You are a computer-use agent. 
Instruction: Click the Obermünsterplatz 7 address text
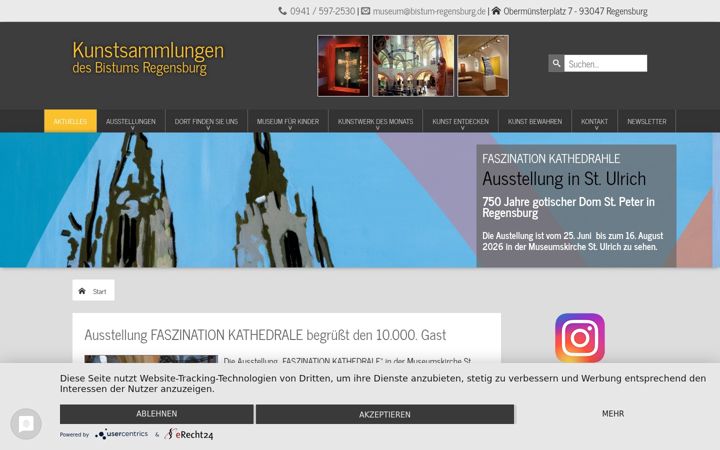[575, 11]
